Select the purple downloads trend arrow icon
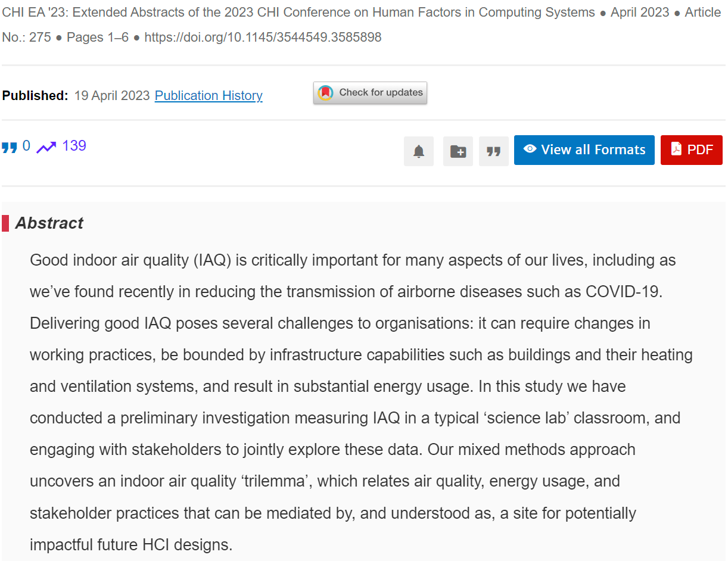The height and width of the screenshot is (561, 728). tap(46, 147)
